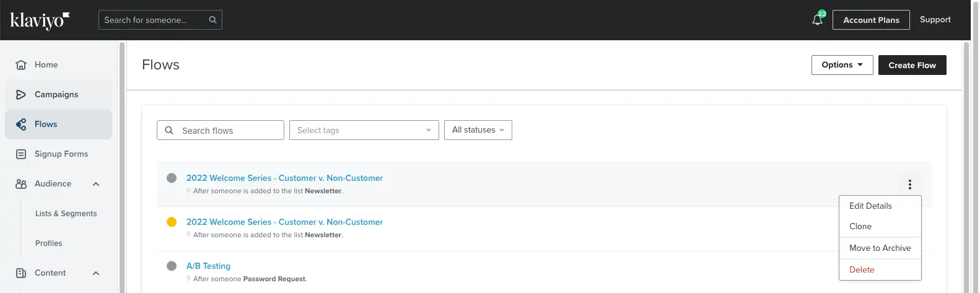Click the Signup Forms icon in sidebar
This screenshot has width=980, height=293.
[x=21, y=154]
